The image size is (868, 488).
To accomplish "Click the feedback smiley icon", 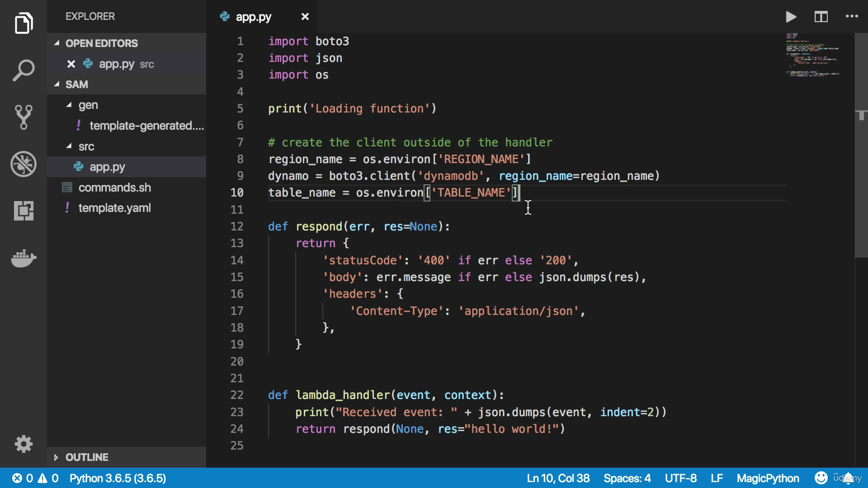I will tap(821, 478).
